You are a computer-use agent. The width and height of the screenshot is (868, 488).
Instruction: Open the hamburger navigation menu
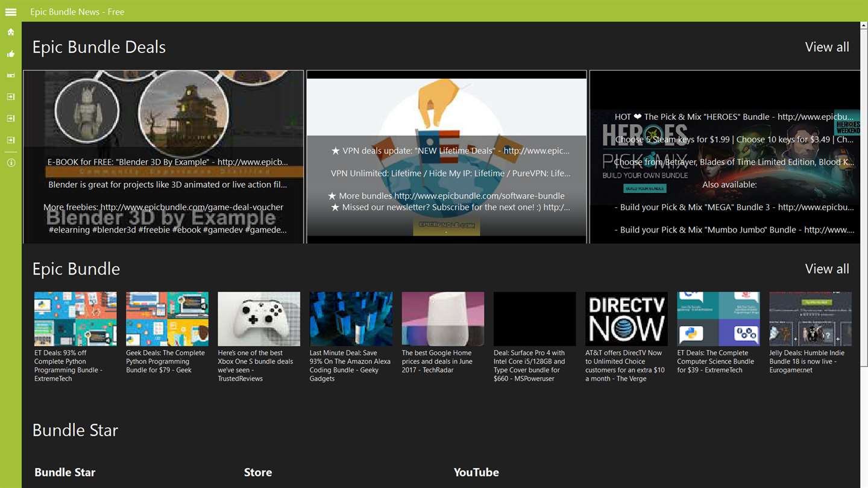click(x=11, y=11)
